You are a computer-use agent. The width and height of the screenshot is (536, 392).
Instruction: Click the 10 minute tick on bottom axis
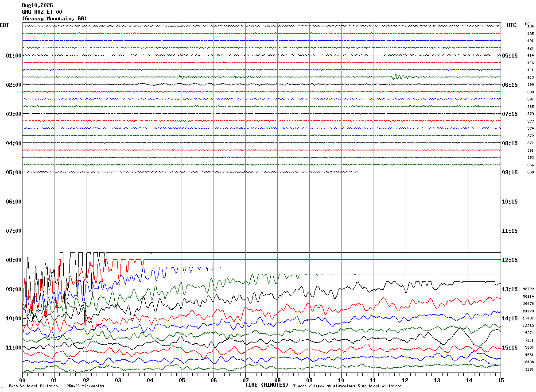(x=341, y=380)
